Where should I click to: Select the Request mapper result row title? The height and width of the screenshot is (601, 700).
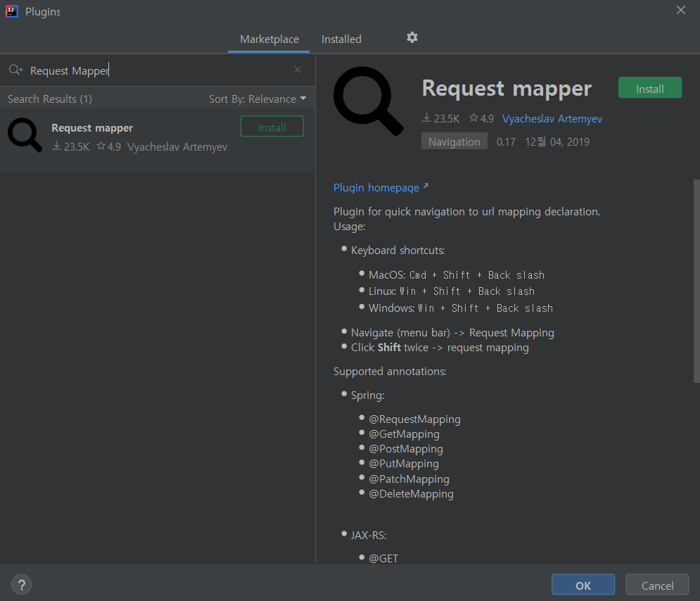(92, 128)
